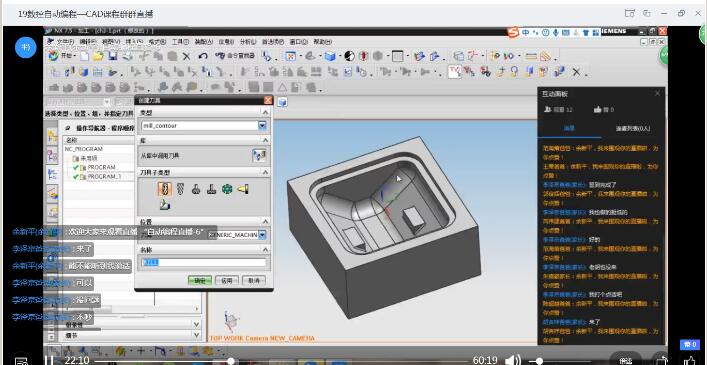Image resolution: width=707 pixels, height=365 pixels.
Task: Switch to the 消息 tab
Action: click(x=569, y=128)
